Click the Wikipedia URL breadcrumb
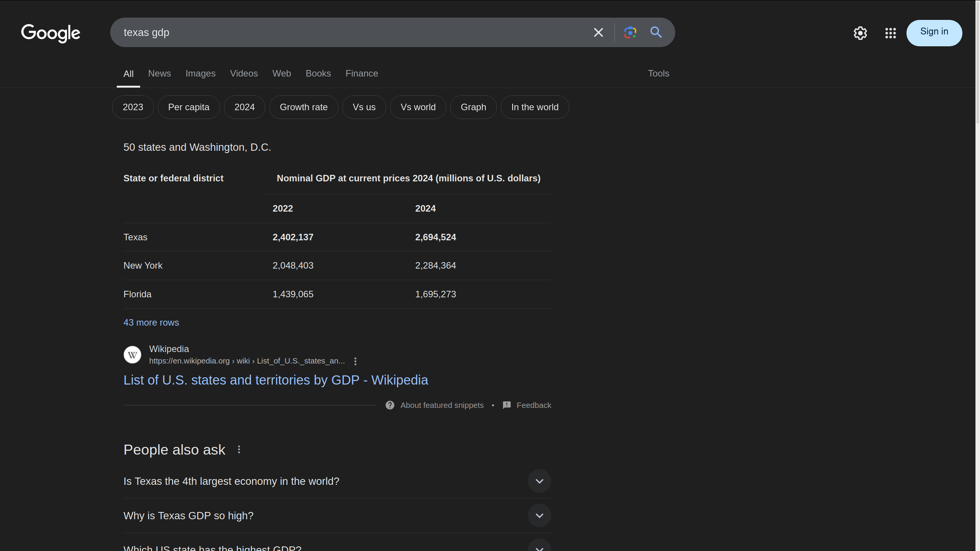 (247, 361)
